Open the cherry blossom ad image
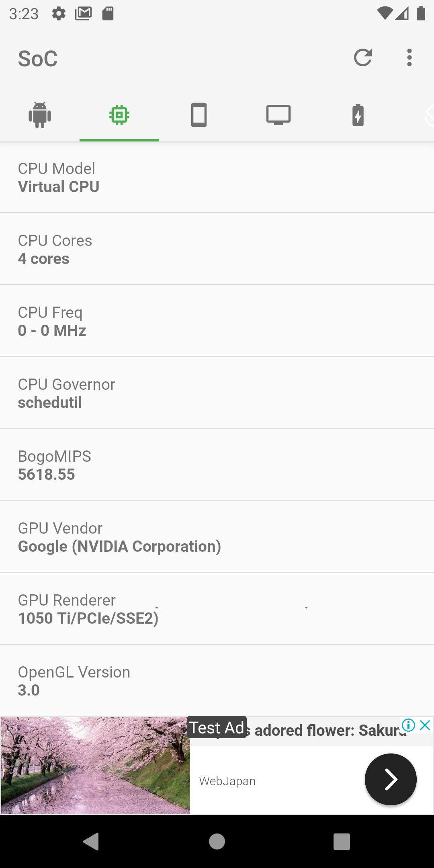 click(96, 765)
